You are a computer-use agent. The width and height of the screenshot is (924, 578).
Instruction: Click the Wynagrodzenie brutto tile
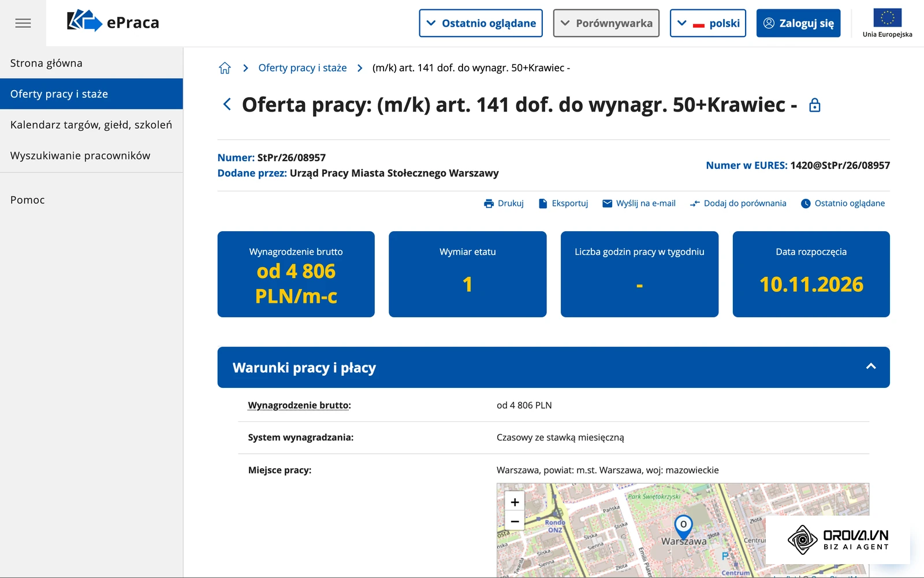[296, 274]
